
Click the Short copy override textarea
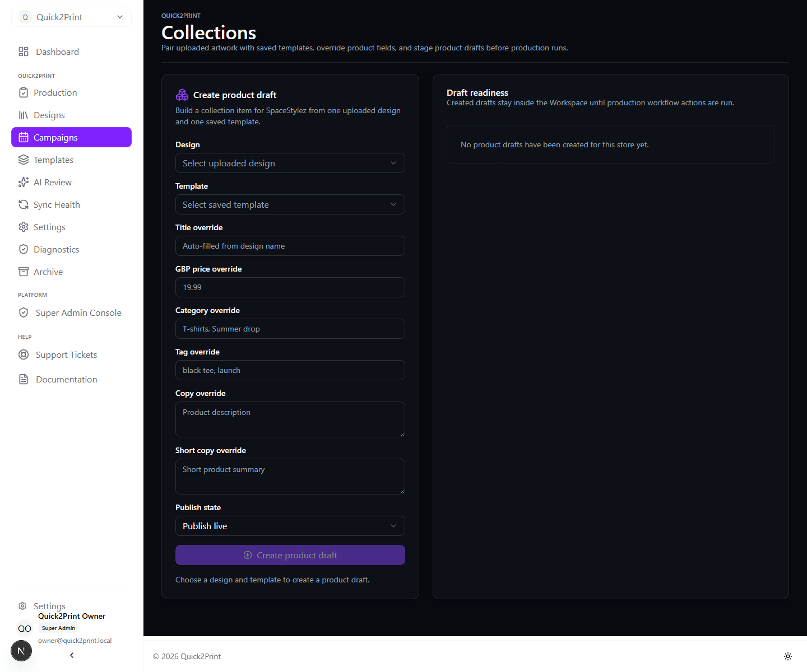(290, 477)
